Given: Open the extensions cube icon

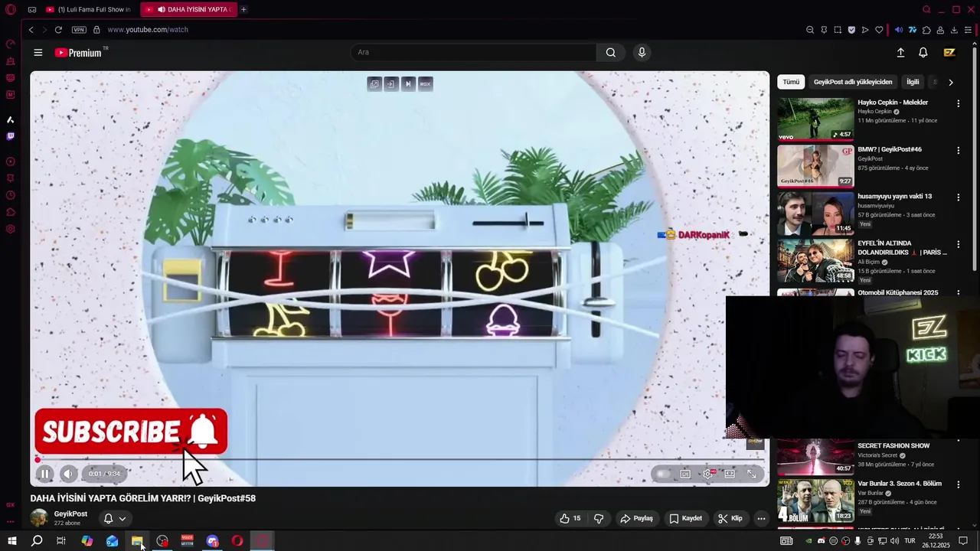Looking at the screenshot, I should coord(926,30).
